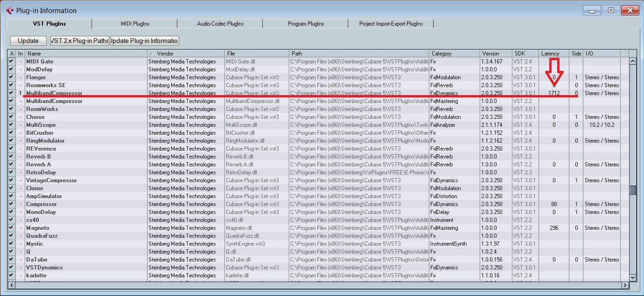Open VST 2.x Plug-in Paths

(x=80, y=41)
